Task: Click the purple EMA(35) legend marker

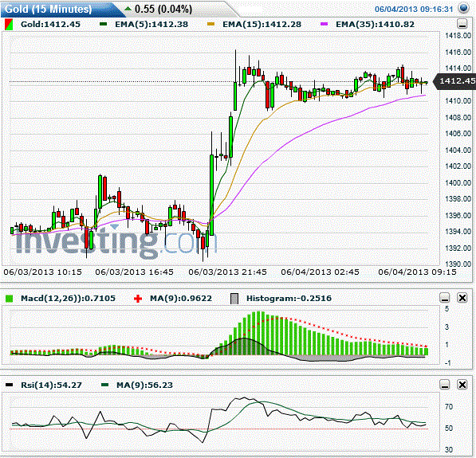Action: [324, 24]
